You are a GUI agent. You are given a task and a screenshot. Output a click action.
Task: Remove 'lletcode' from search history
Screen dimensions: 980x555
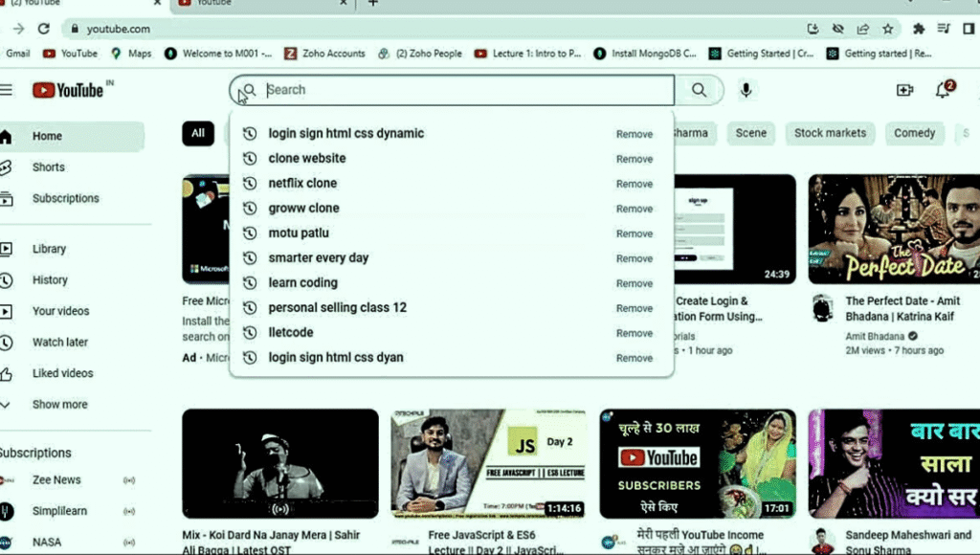click(635, 334)
